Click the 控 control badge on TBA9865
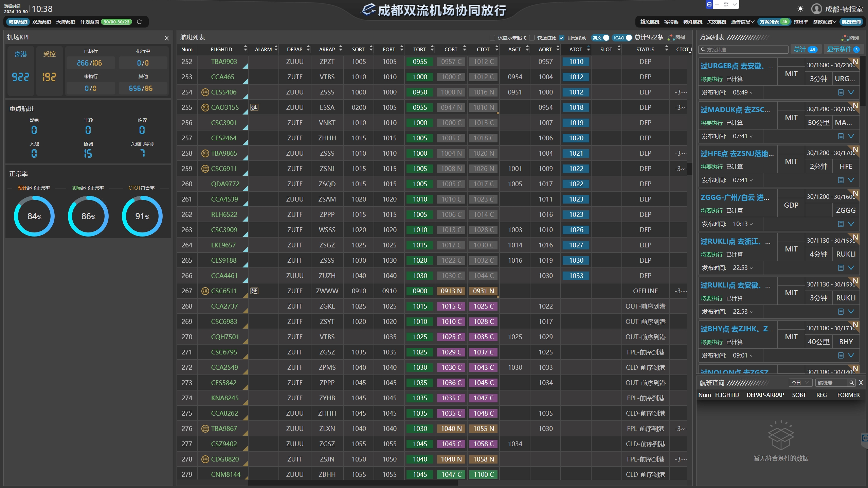Screen dimensions: 868x488 [205, 153]
